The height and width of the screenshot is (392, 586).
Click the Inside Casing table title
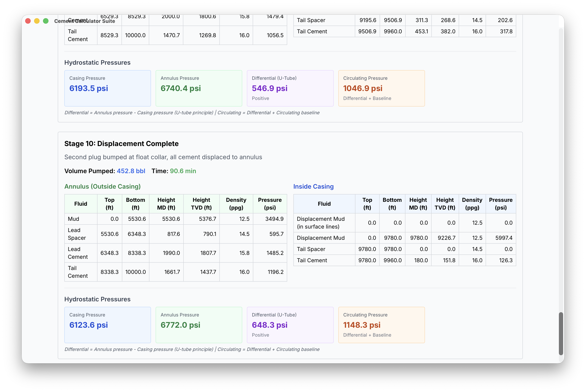[x=313, y=187]
